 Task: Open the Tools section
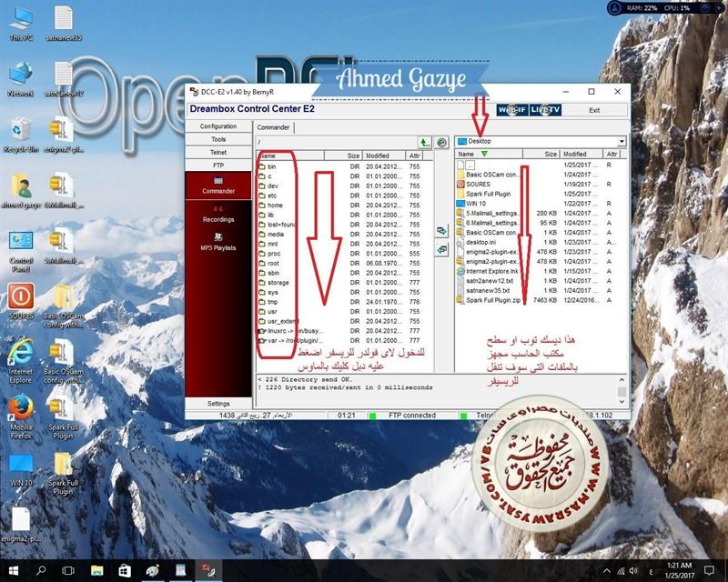[218, 139]
